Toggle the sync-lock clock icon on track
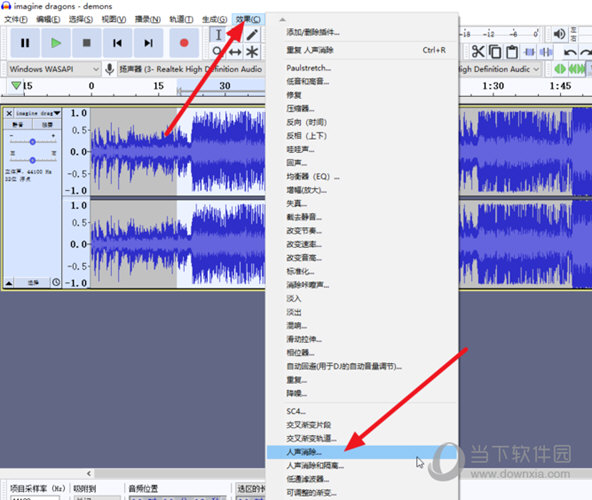The image size is (592, 500). [x=56, y=282]
